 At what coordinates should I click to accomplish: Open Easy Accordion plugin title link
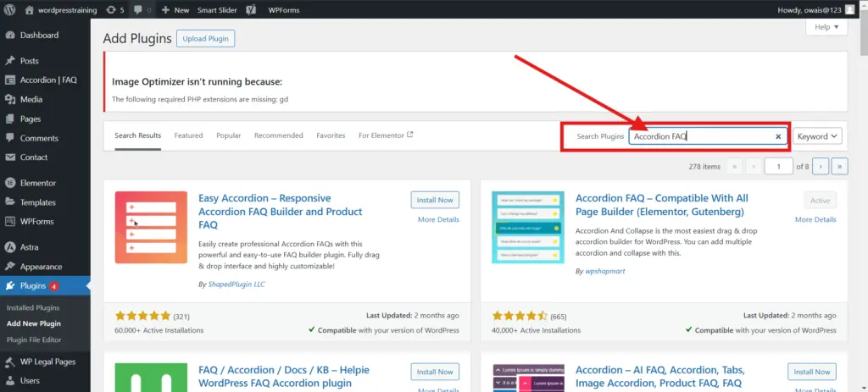(280, 211)
